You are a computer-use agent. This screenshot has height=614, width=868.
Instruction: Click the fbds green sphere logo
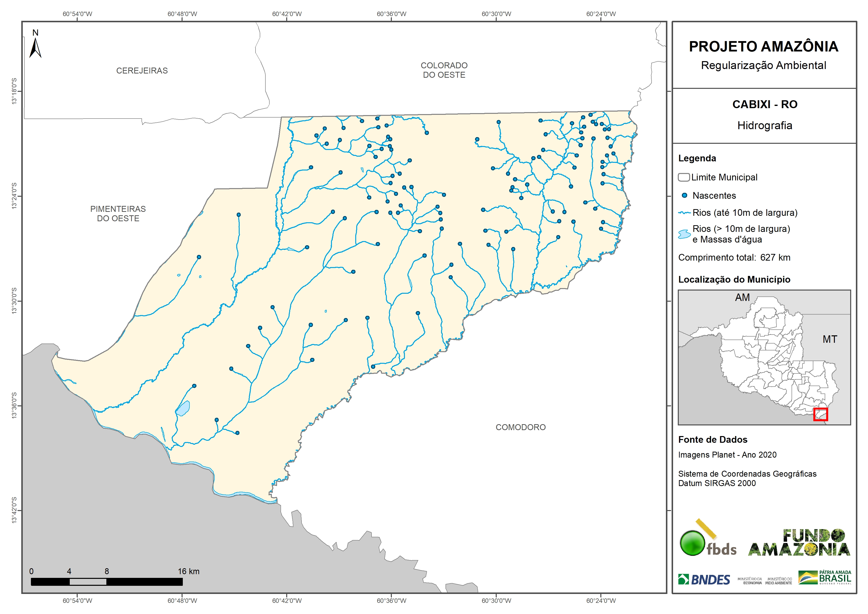click(693, 543)
